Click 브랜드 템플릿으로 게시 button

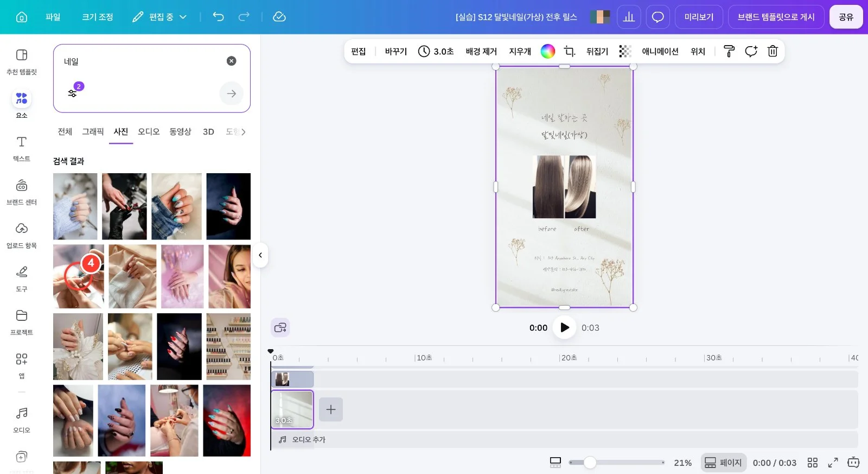point(776,17)
